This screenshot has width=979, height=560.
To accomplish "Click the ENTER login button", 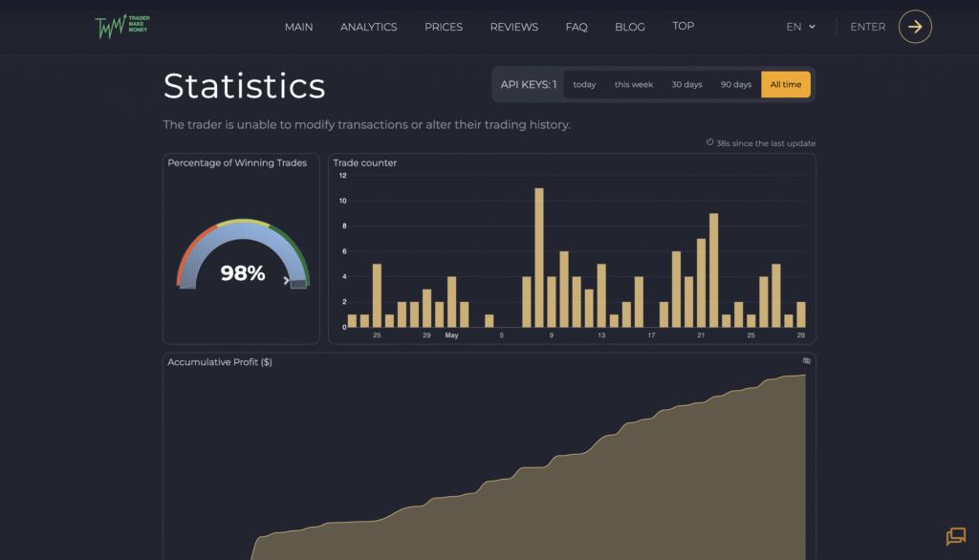I will click(x=867, y=27).
